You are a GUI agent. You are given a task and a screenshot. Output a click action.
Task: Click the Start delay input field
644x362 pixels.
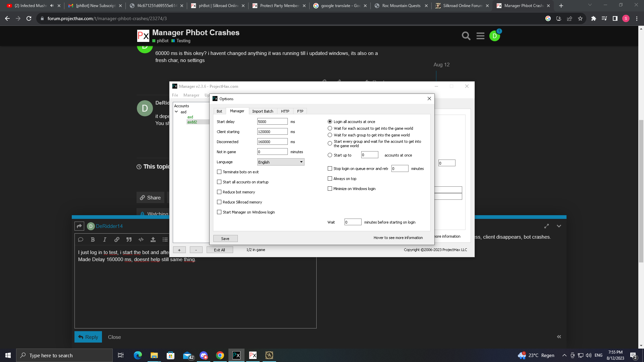click(272, 122)
